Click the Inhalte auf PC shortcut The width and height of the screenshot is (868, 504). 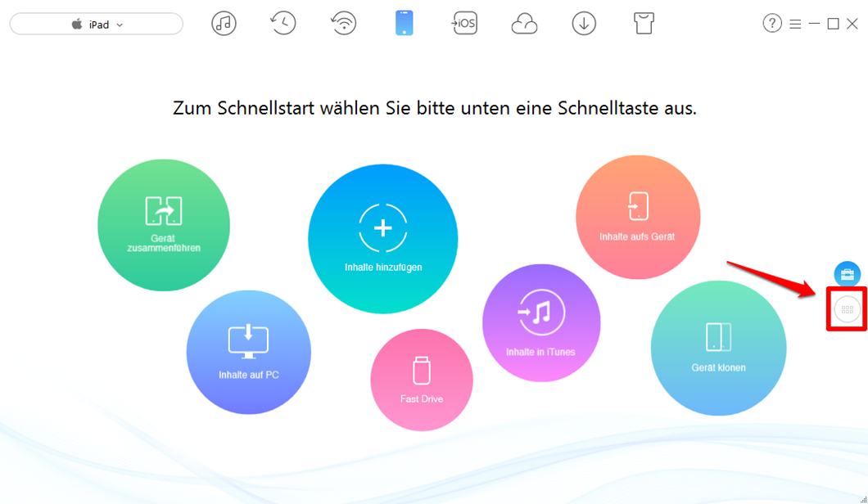click(x=249, y=353)
